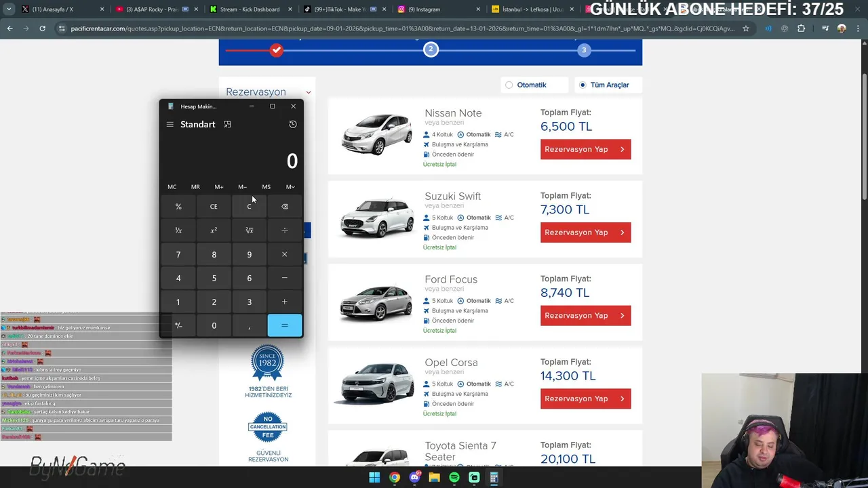Image resolution: width=868 pixels, height=488 pixels.
Task: Click Rezervasyon Yap for Opel Corsa
Action: [x=586, y=399]
